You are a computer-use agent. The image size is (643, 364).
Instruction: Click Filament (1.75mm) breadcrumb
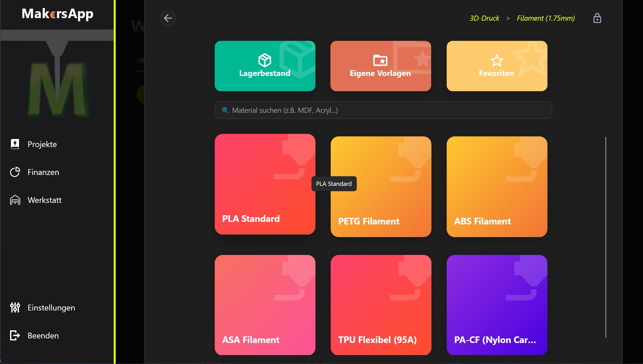click(545, 18)
